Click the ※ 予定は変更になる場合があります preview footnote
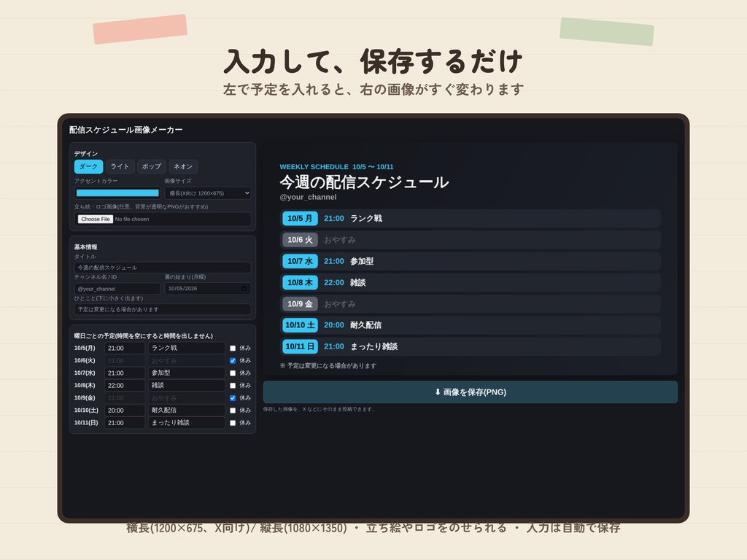This screenshot has height=560, width=747. click(328, 366)
